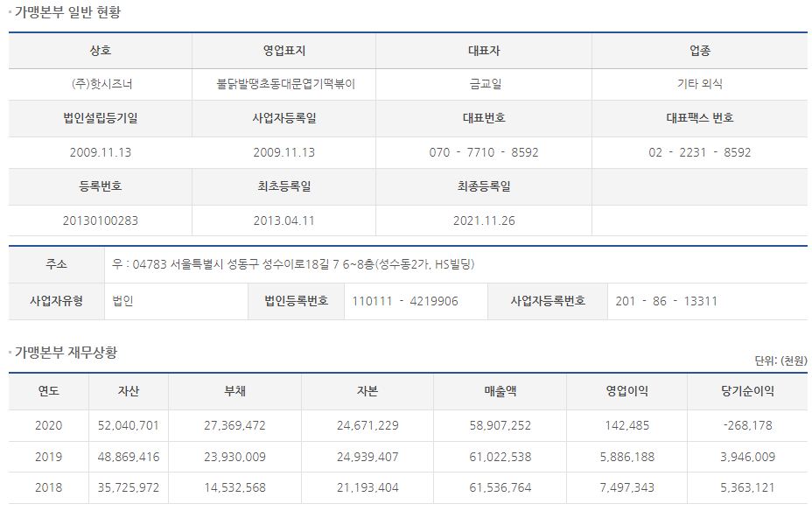Click first registration date 2013.04.11

tap(283, 220)
